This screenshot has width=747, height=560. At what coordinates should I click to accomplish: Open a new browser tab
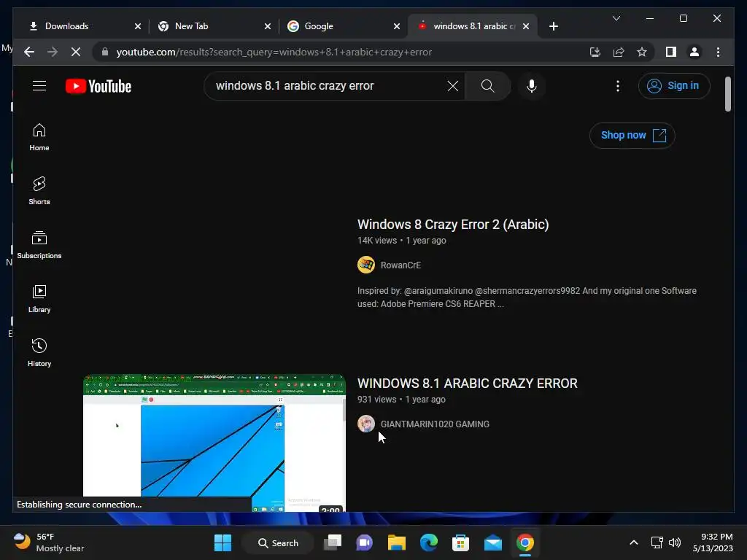tap(553, 26)
